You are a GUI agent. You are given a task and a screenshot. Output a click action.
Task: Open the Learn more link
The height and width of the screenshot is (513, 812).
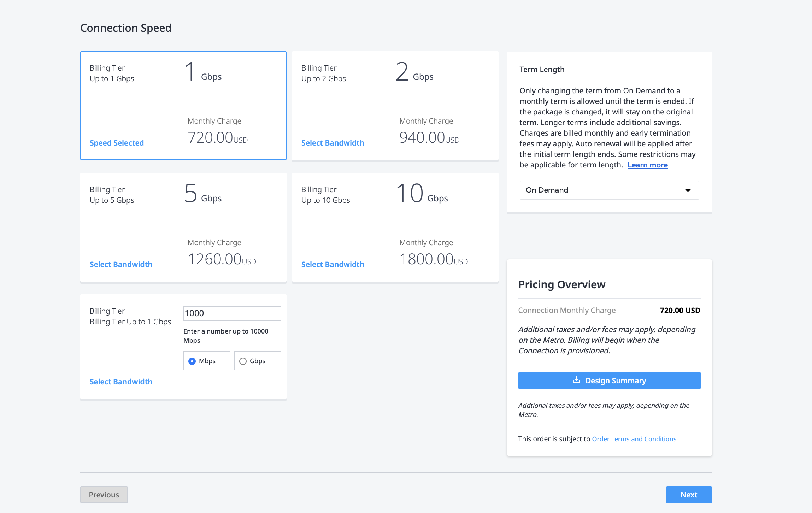tap(647, 165)
